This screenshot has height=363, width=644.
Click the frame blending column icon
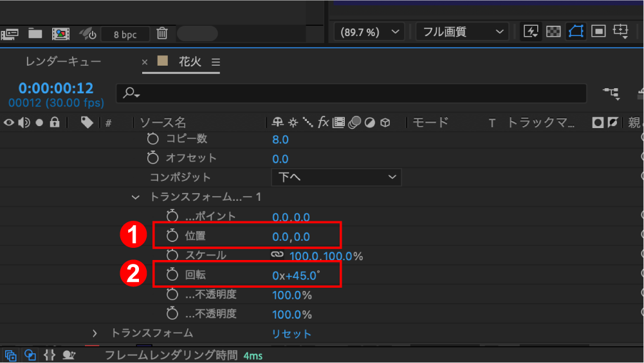[x=339, y=122]
